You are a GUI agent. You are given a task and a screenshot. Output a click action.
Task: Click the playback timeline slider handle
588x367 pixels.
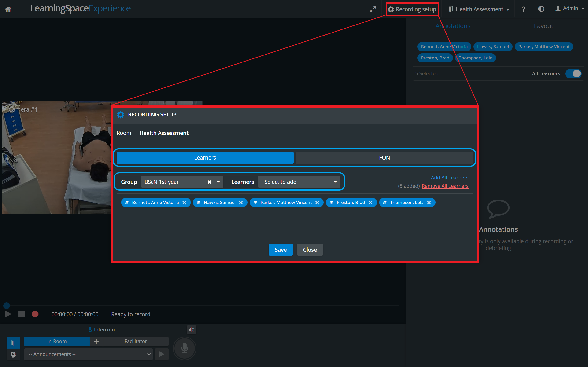7,305
